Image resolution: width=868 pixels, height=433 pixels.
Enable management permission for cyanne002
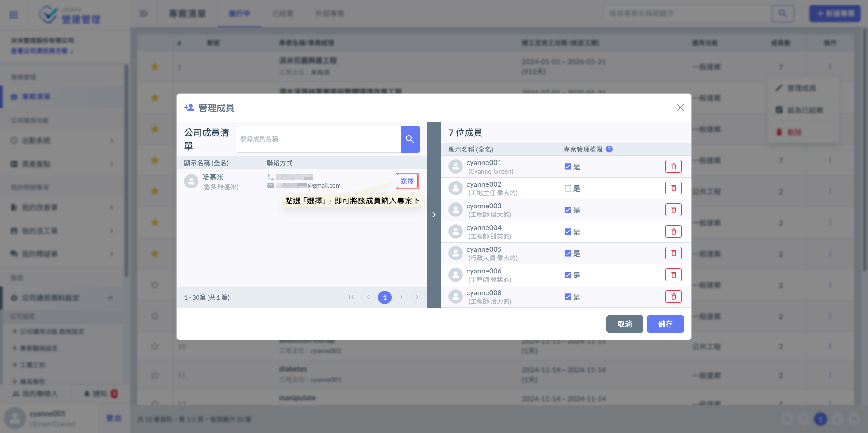(x=568, y=188)
